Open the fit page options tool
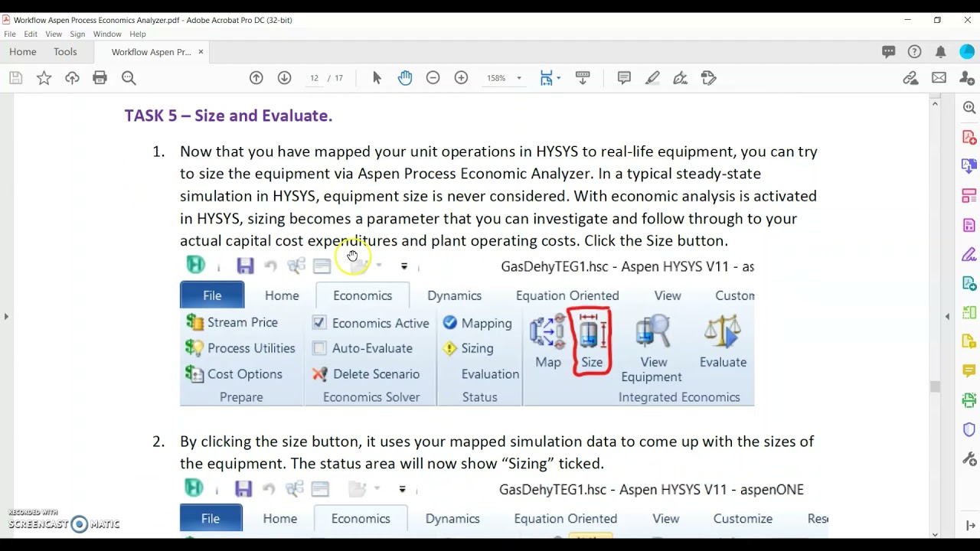Viewport: 980px width, 551px height. click(546, 77)
